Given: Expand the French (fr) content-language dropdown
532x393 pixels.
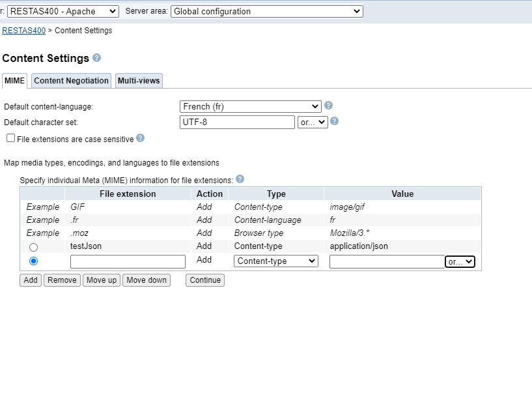Looking at the screenshot, I should tap(250, 106).
